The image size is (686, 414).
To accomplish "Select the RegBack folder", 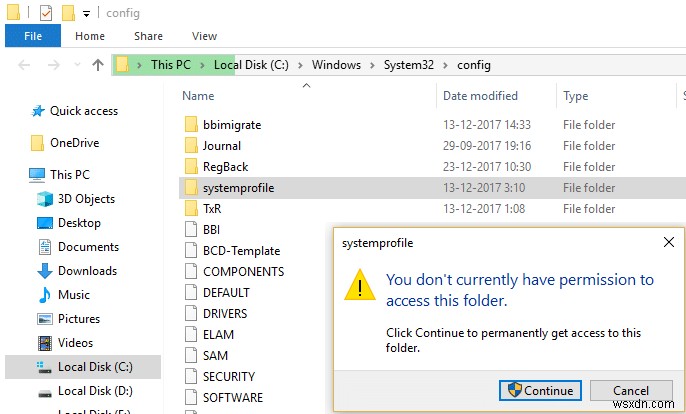I will coord(225,167).
